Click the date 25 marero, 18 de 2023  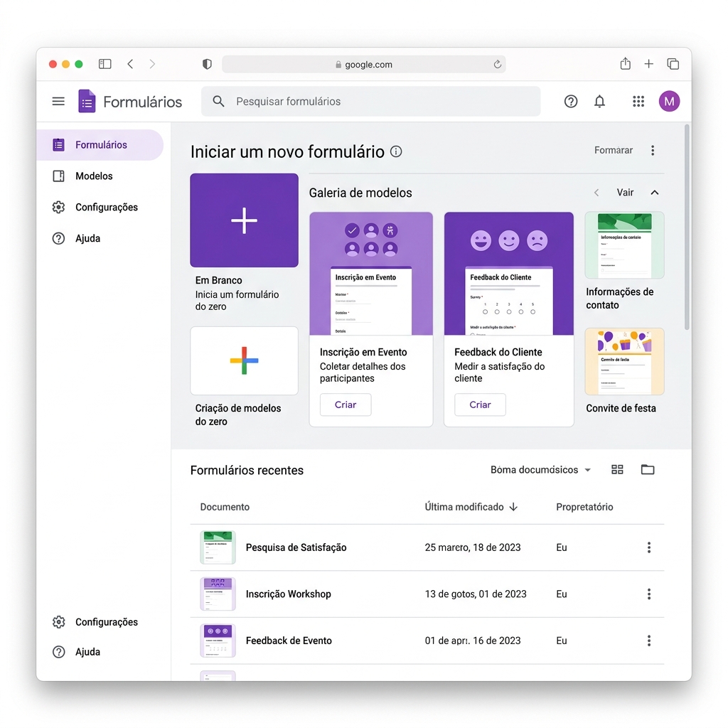473,547
